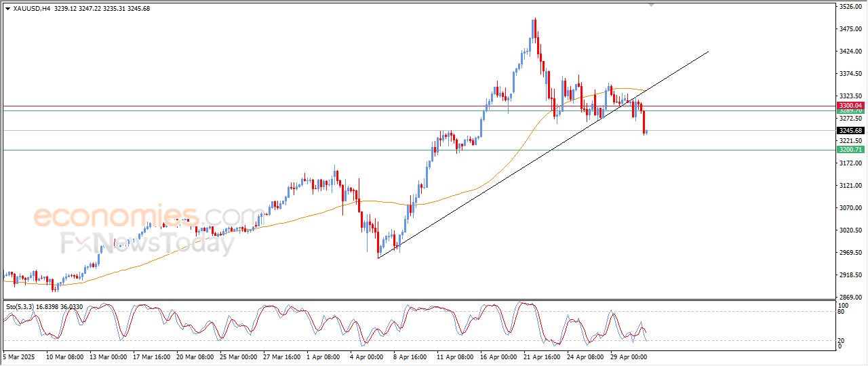Click the green 3200.71 price label
This screenshot has width=868, height=366.
click(x=850, y=150)
